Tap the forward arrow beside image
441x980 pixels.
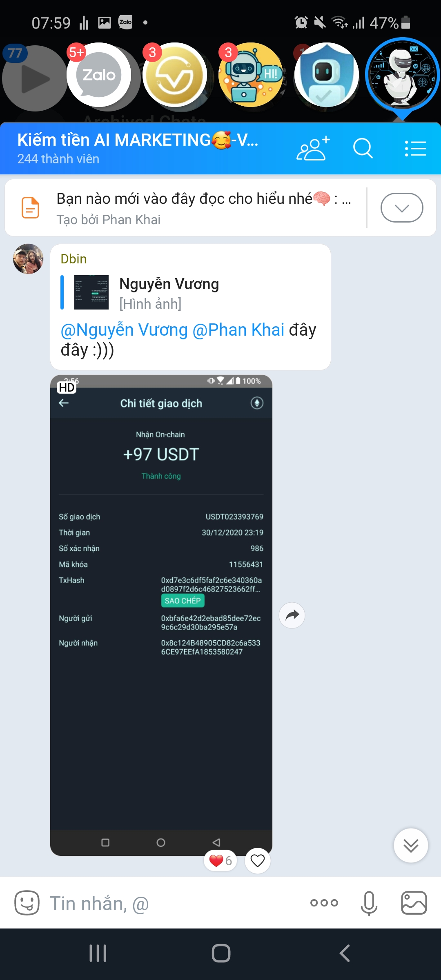point(292,615)
